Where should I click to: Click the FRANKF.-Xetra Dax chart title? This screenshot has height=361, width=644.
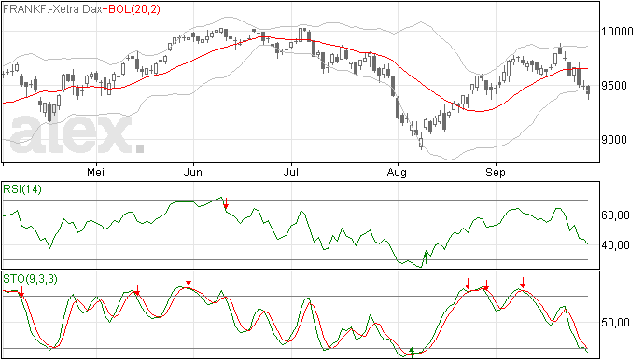[52, 9]
